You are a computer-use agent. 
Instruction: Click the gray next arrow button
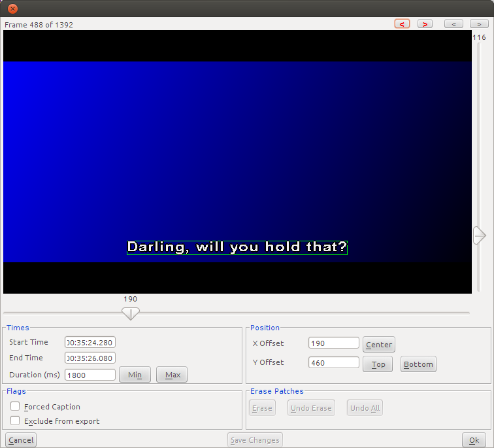coord(479,24)
